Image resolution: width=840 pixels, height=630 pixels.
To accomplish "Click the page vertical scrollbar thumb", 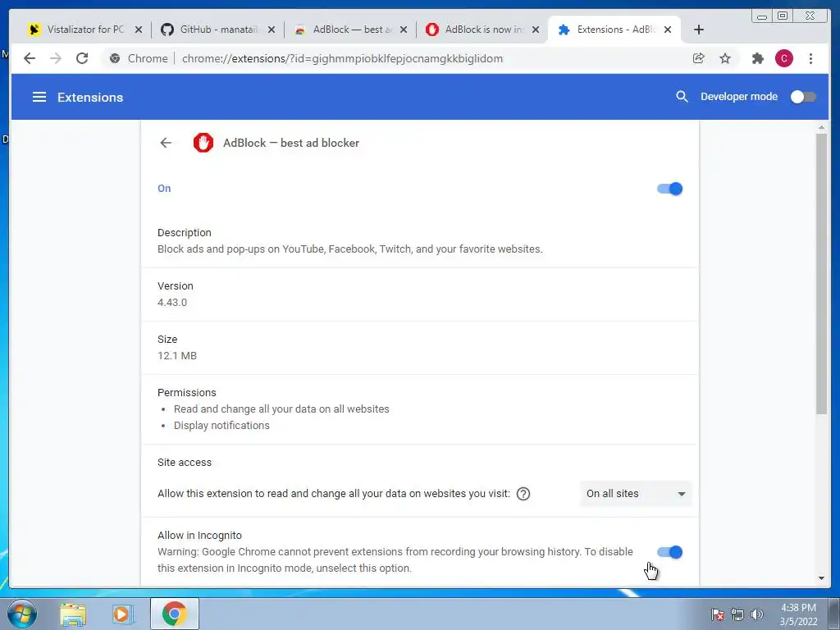I will coord(821,273).
